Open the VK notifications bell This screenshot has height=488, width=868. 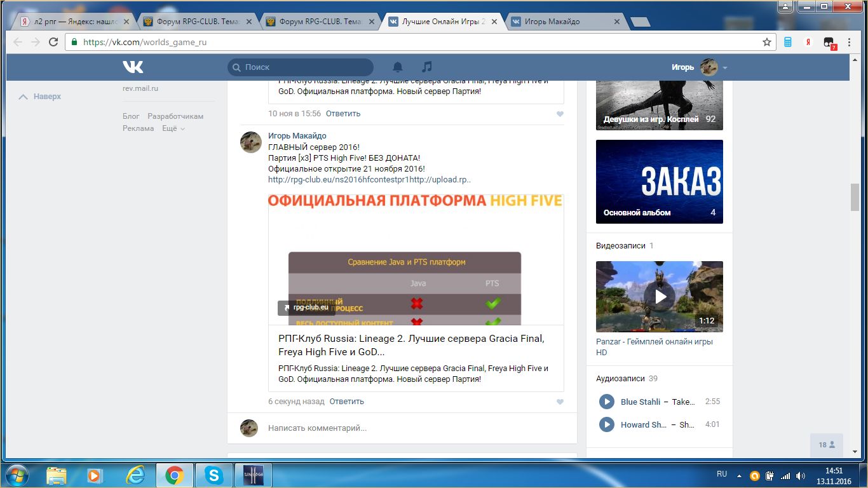(x=398, y=67)
